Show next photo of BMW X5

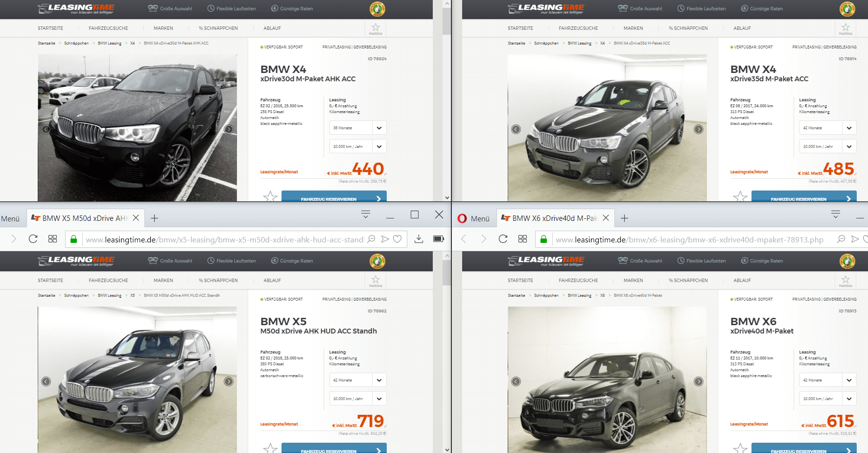229,381
